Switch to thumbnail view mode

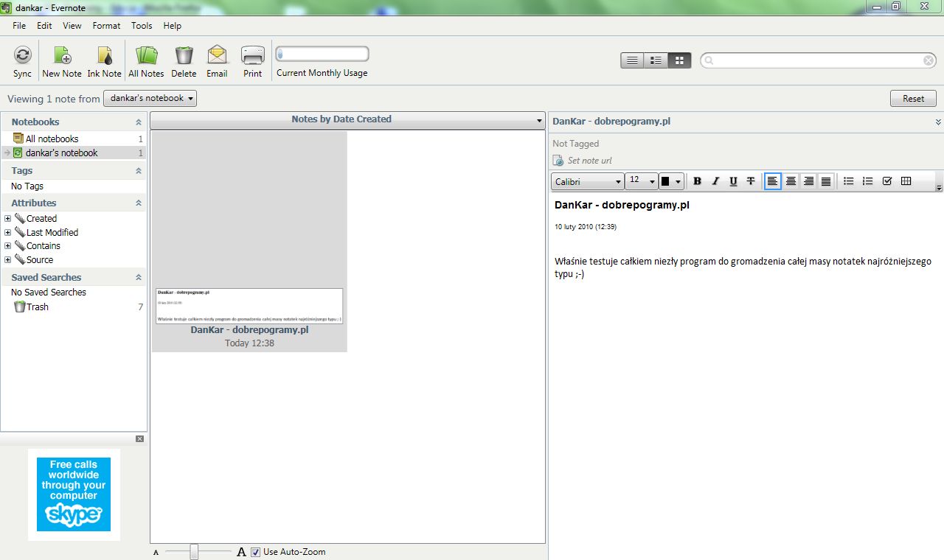click(679, 60)
